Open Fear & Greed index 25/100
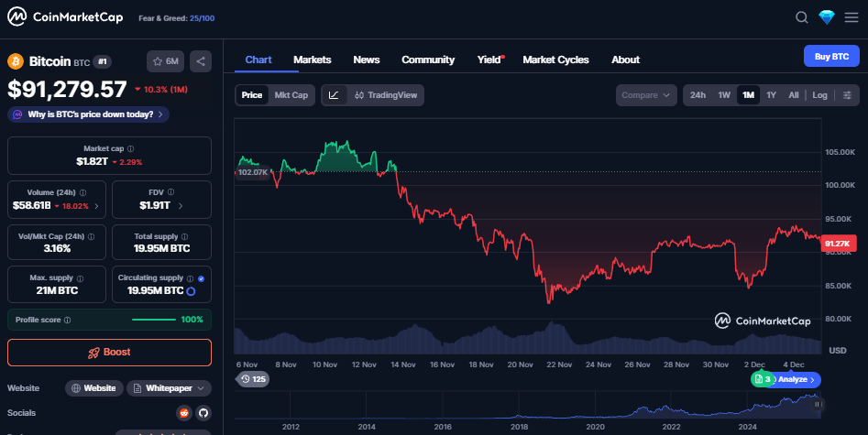Screen dimensions: 868x435 coord(177,18)
